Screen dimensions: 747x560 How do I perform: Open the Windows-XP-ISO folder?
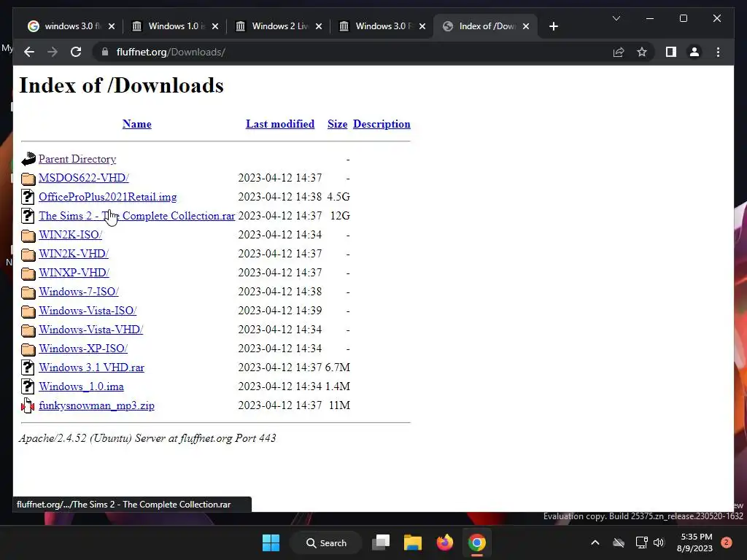tap(83, 349)
